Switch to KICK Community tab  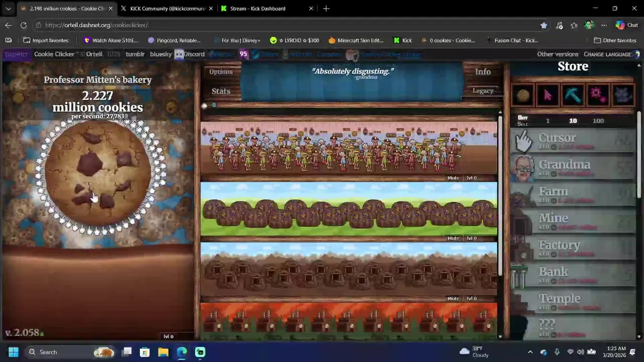[168, 9]
